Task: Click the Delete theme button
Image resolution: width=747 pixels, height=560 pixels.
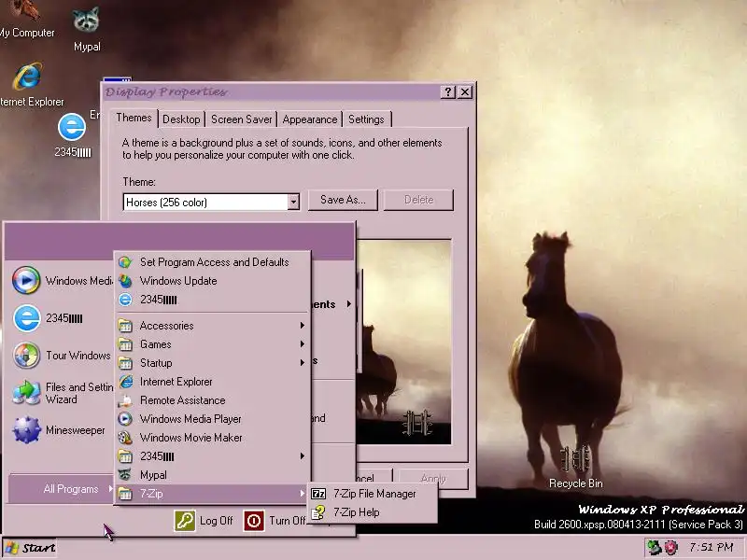Action: pos(418,200)
